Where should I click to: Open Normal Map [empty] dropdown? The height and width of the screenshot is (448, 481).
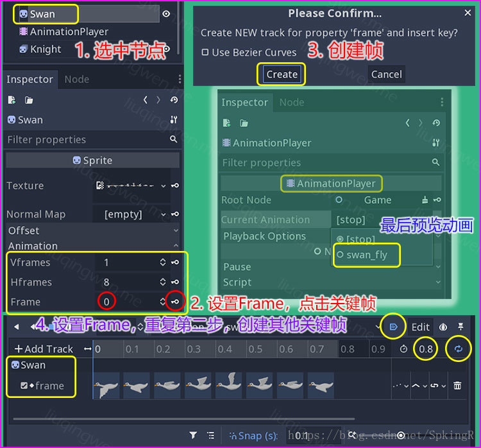pos(132,214)
